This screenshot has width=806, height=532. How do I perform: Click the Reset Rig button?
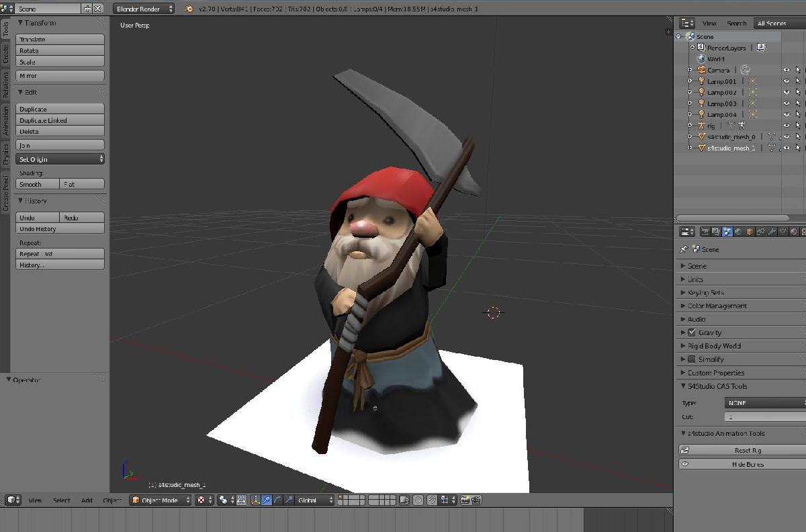click(x=747, y=451)
